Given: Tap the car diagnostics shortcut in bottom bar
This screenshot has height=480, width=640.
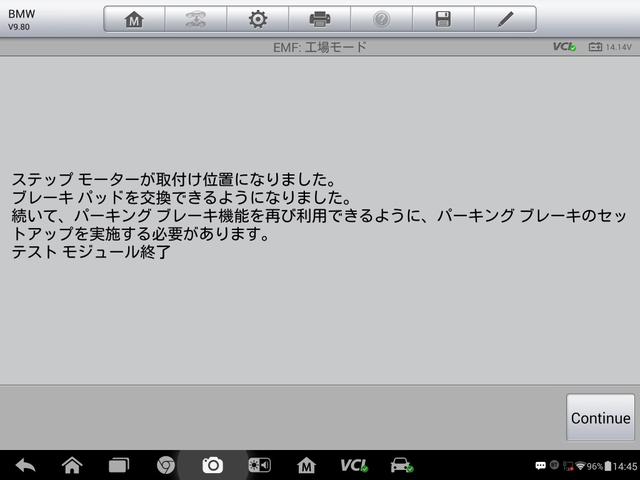Looking at the screenshot, I should click(x=402, y=465).
